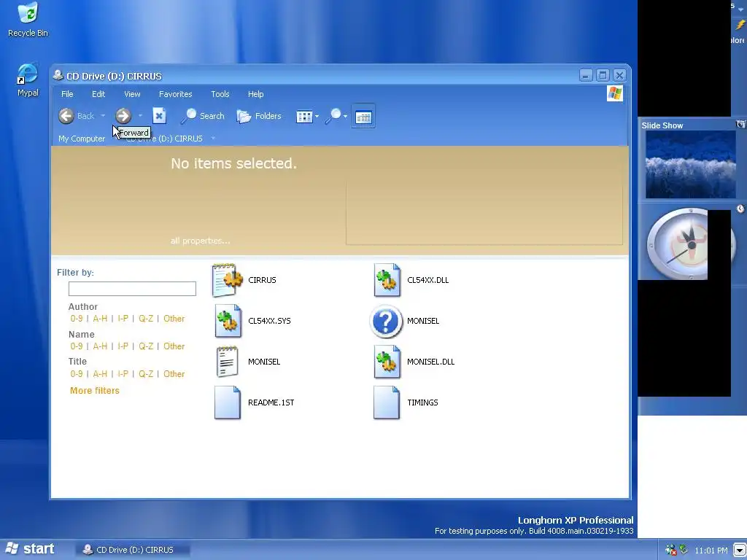
Task: Select the CL54XX.SYS file icon
Action: tap(228, 321)
